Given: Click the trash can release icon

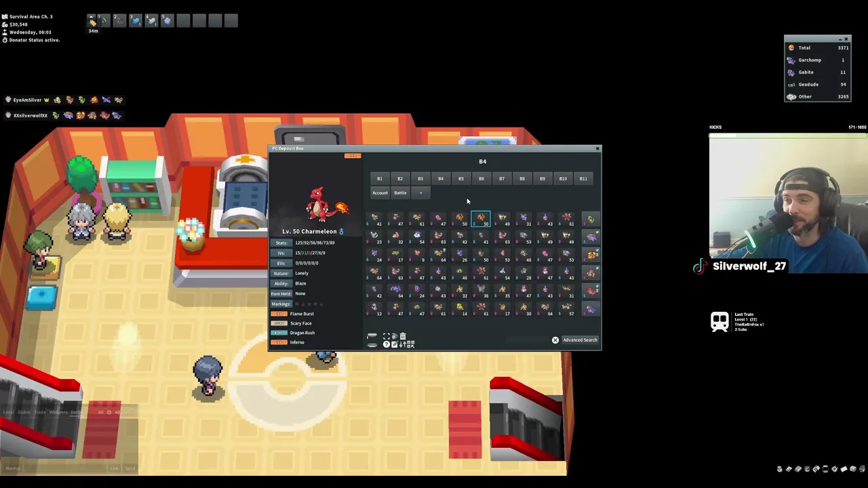Looking at the screenshot, I should click(403, 336).
